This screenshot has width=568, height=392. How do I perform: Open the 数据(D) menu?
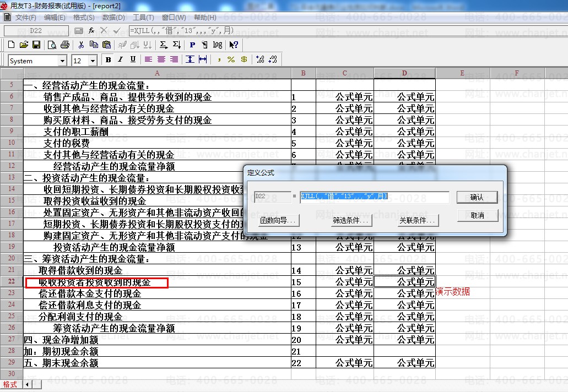[113, 18]
